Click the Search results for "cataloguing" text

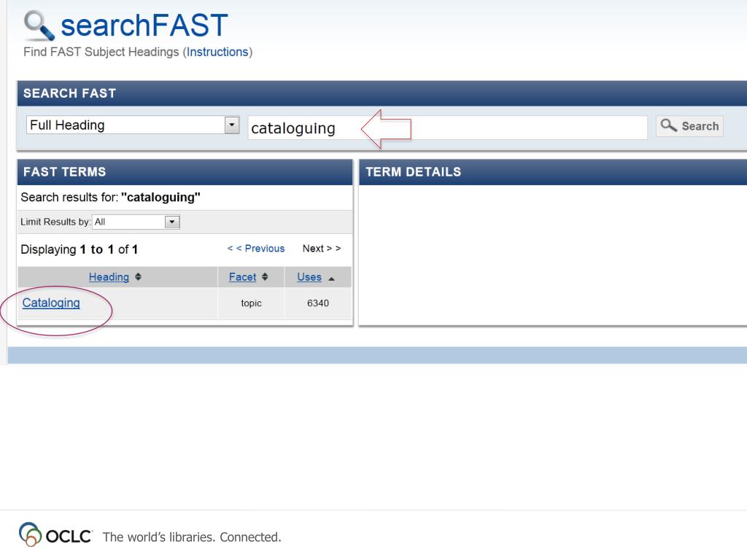(111, 198)
